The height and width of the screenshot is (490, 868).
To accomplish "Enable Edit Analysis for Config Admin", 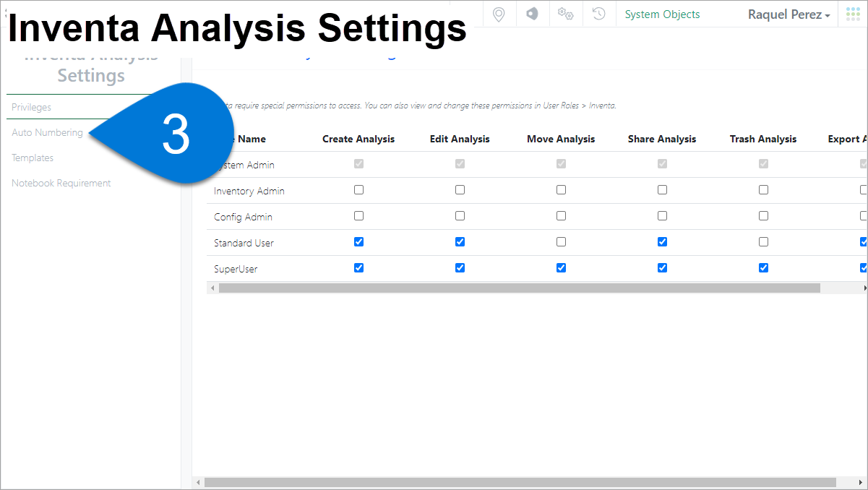I will pos(460,216).
